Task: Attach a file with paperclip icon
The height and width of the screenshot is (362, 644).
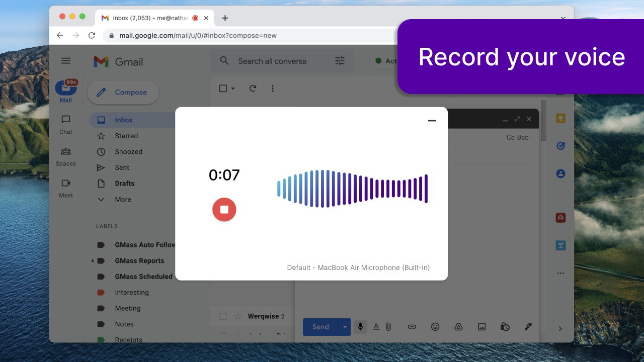Action: tap(388, 327)
